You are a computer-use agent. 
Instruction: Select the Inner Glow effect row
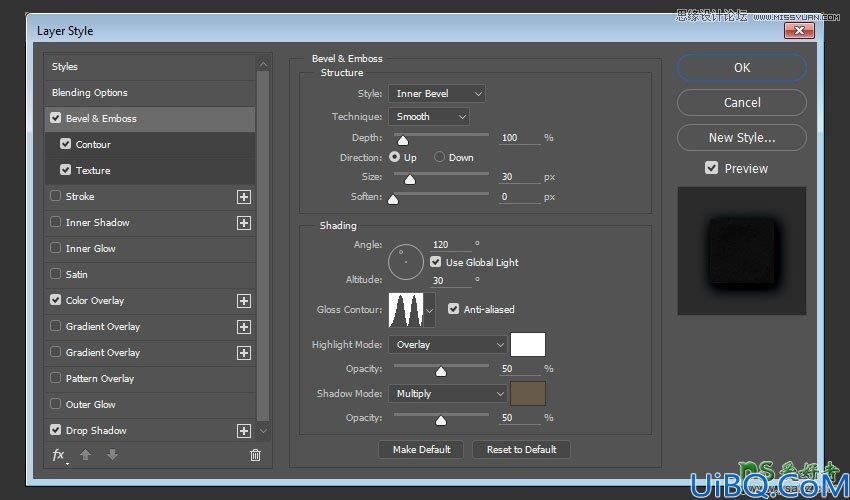[150, 249]
